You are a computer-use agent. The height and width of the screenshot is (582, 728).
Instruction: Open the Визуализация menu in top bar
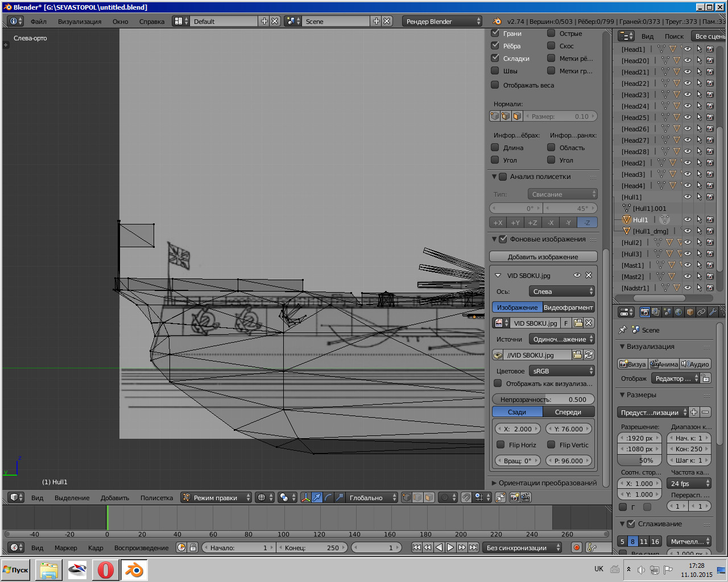[80, 22]
